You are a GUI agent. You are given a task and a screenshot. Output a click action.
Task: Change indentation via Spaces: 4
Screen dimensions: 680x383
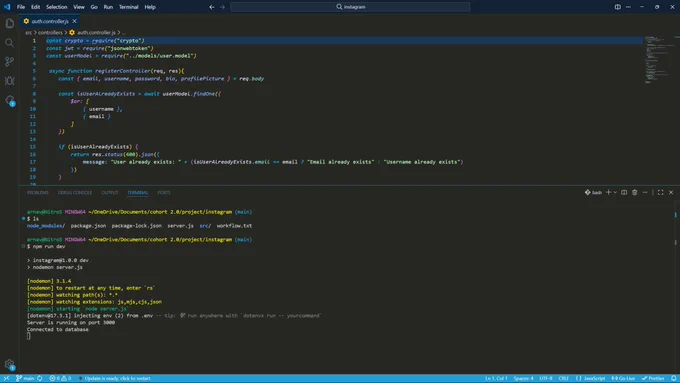[x=523, y=378]
